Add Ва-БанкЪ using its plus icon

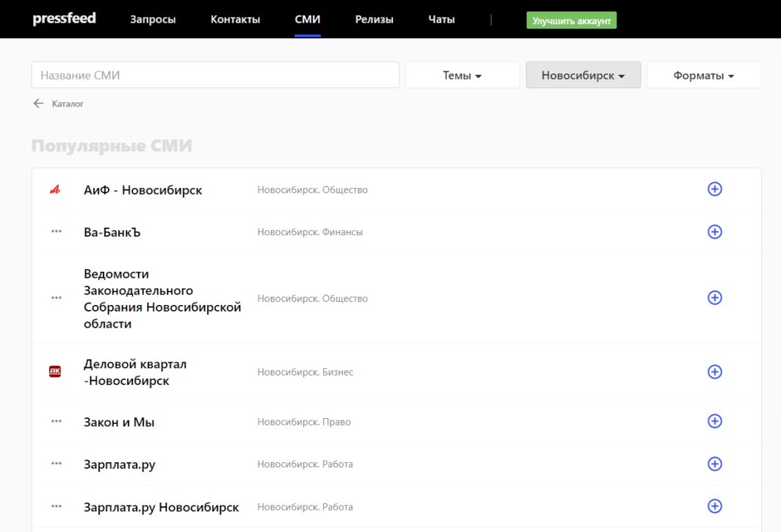[714, 232]
